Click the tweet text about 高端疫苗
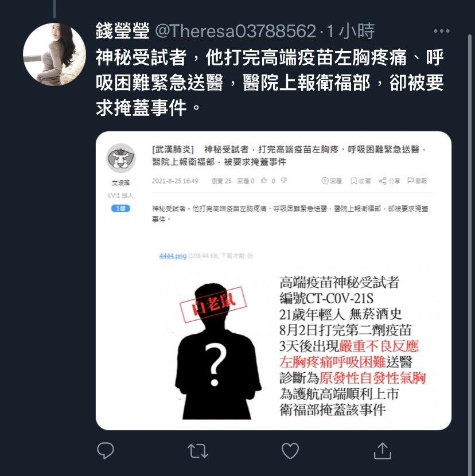This screenshot has width=475, height=476. pos(270,83)
